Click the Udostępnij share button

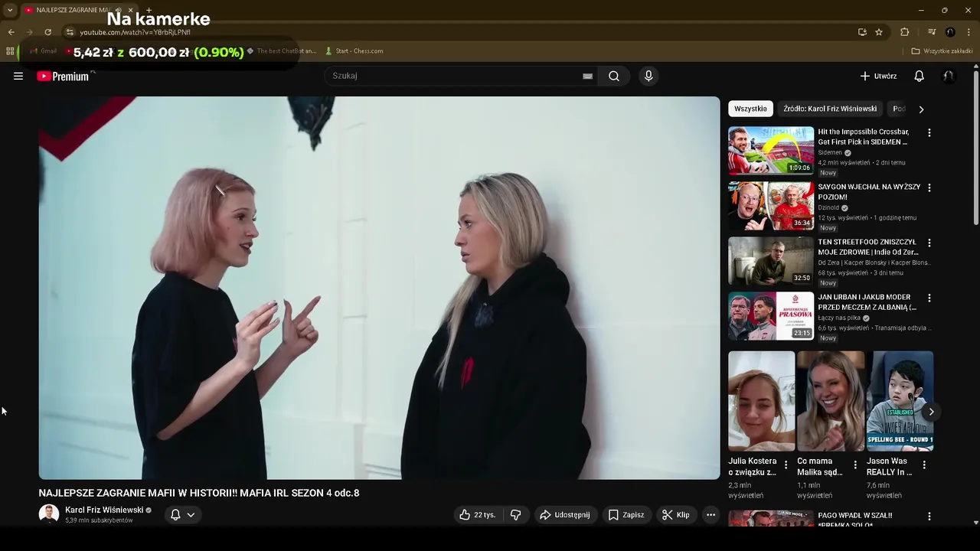tap(564, 515)
